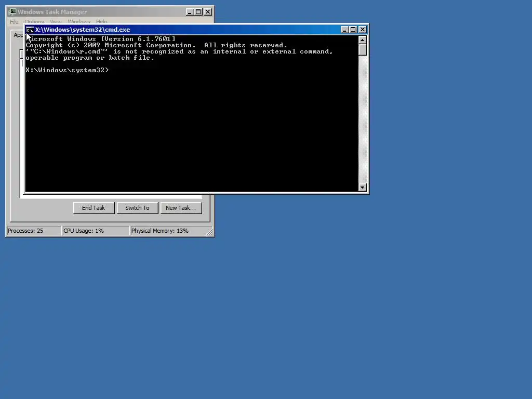Maximize the Windows Task Manager window
532x399 pixels.
click(x=198, y=12)
